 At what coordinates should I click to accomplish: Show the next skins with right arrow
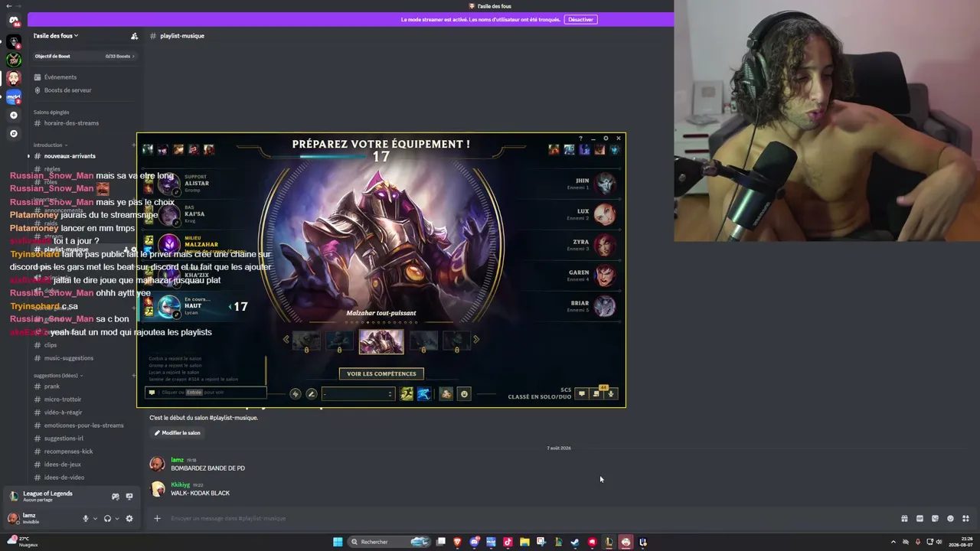point(476,339)
